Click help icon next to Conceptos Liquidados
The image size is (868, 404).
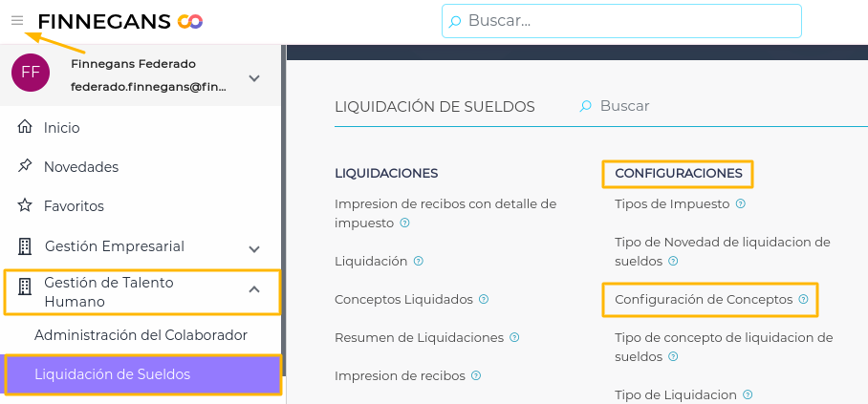pos(484,299)
